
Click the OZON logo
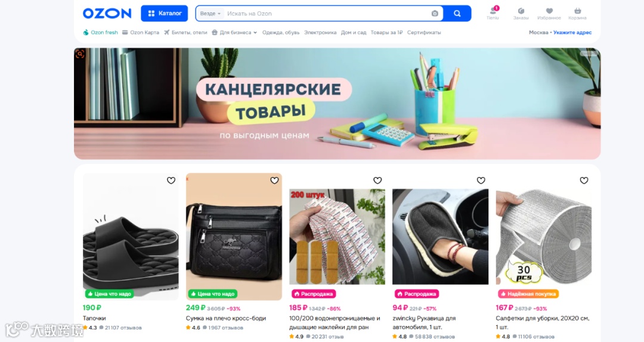(107, 14)
